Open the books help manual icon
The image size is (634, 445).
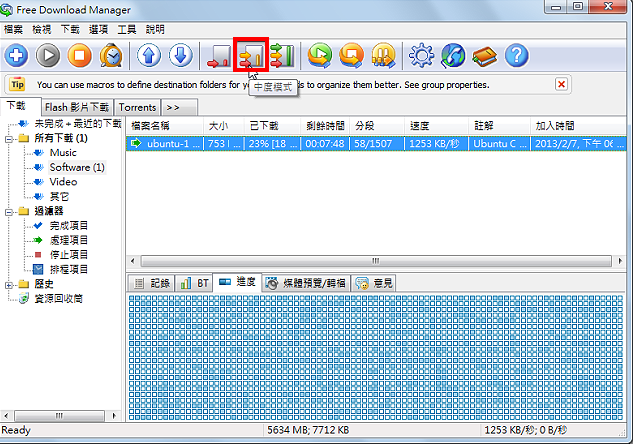tap(485, 55)
